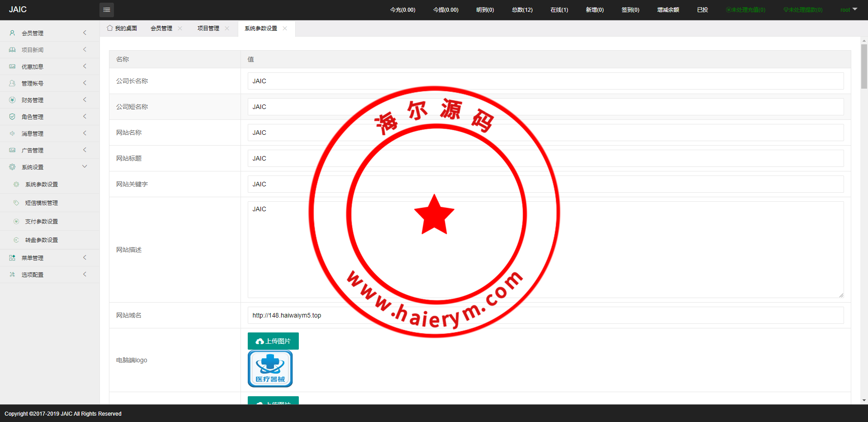The height and width of the screenshot is (422, 868).
Task: Click the 转盘参数设置 circular icon
Action: pos(16,240)
